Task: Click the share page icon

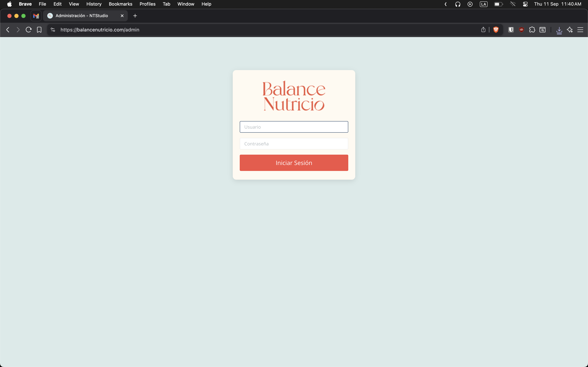Action: 483,30
